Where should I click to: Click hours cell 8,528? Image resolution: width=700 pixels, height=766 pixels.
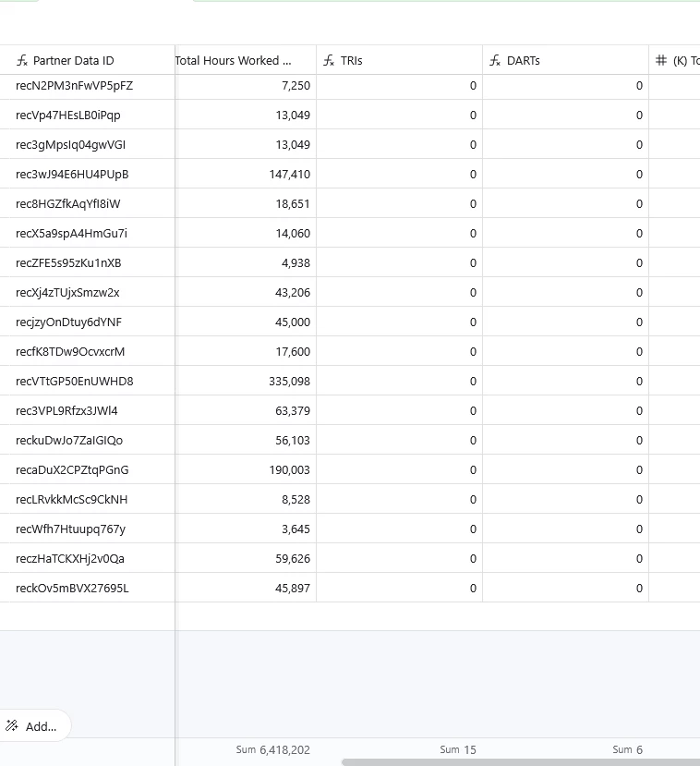246,499
